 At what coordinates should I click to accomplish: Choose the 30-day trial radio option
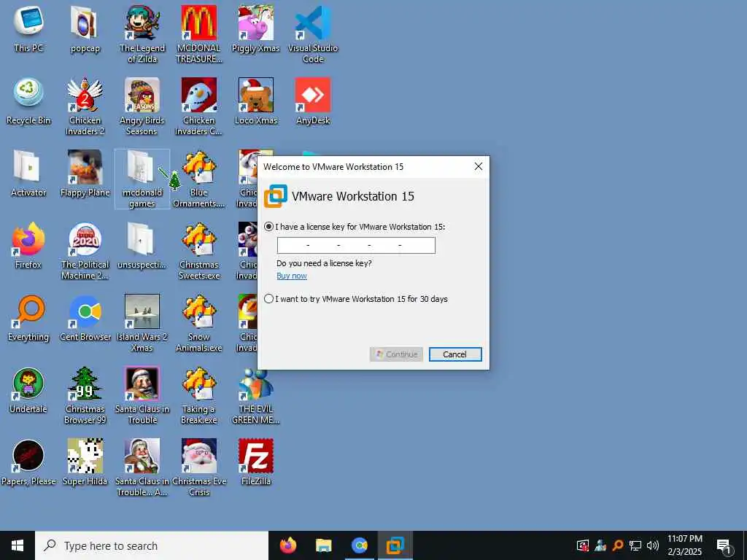click(x=268, y=298)
